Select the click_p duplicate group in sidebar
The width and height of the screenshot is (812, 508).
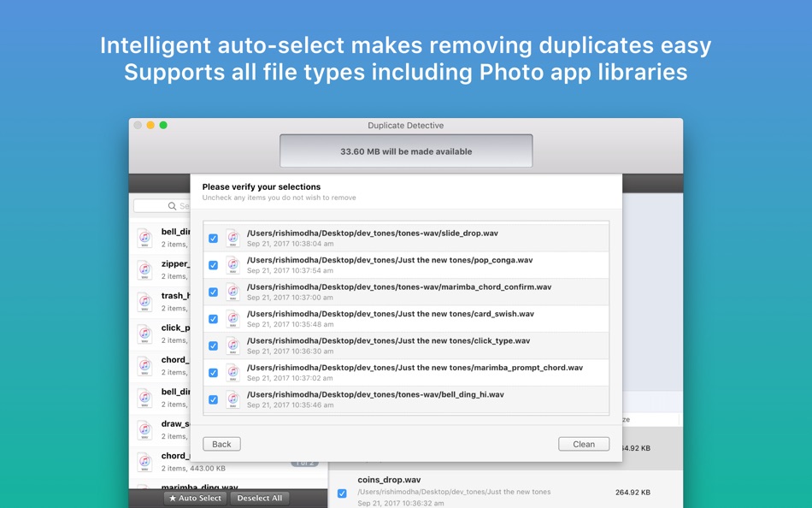[160, 334]
